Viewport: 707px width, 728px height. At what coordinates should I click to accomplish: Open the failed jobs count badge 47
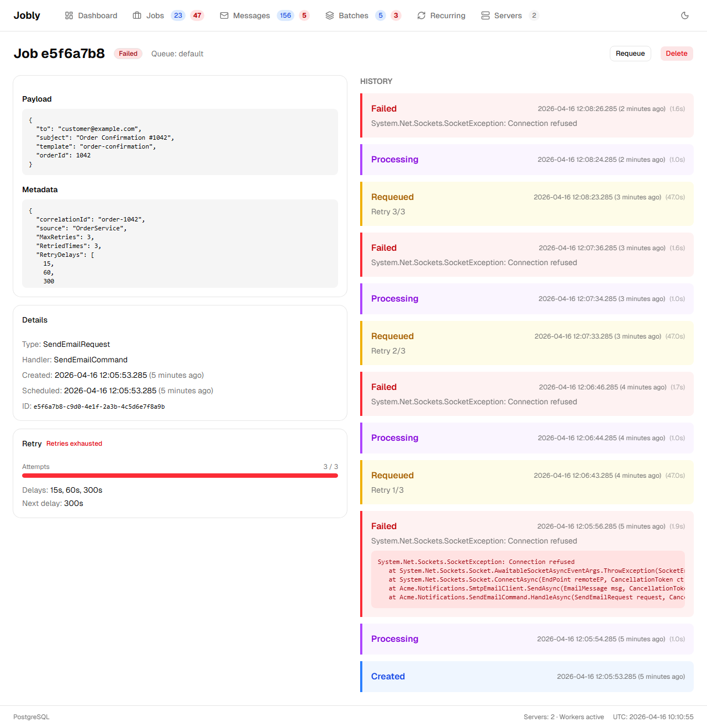[197, 15]
